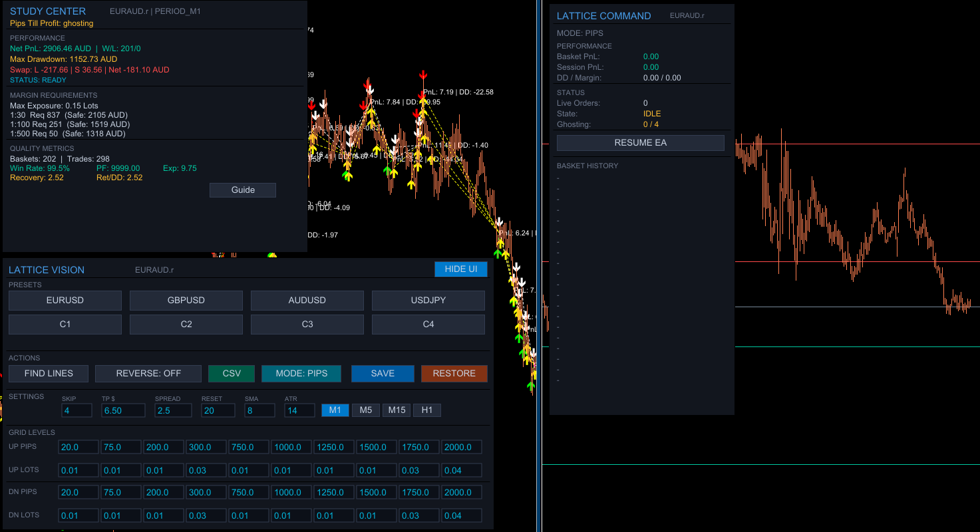Viewport: 980px width, 532px height.
Task: Load the C4 custom preset
Action: tap(428, 324)
